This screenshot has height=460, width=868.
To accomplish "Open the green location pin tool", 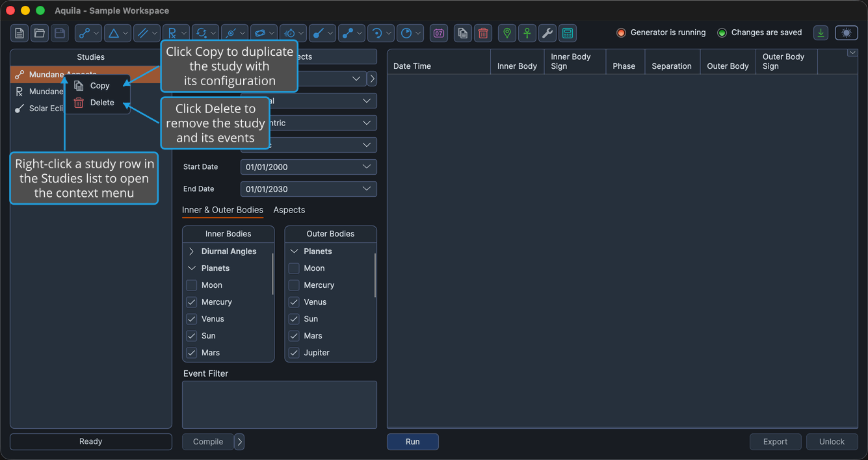I will [x=507, y=33].
